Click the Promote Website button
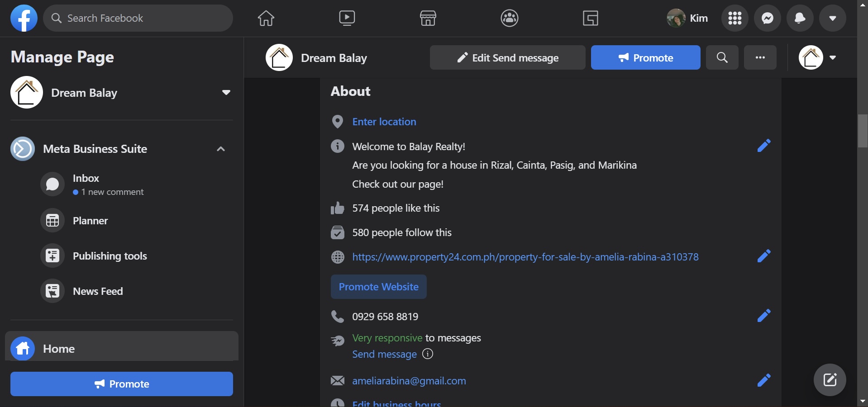The width and height of the screenshot is (868, 407). point(379,287)
